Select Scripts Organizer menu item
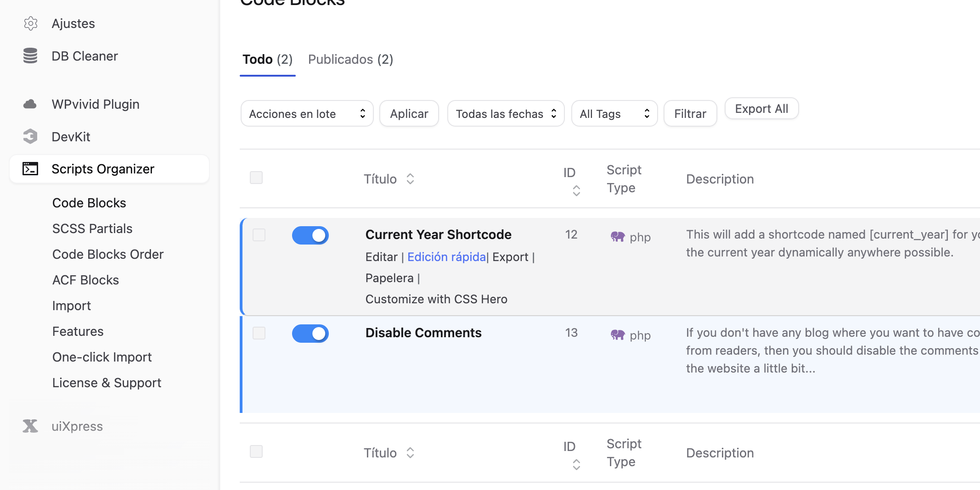This screenshot has height=490, width=980. point(109,169)
